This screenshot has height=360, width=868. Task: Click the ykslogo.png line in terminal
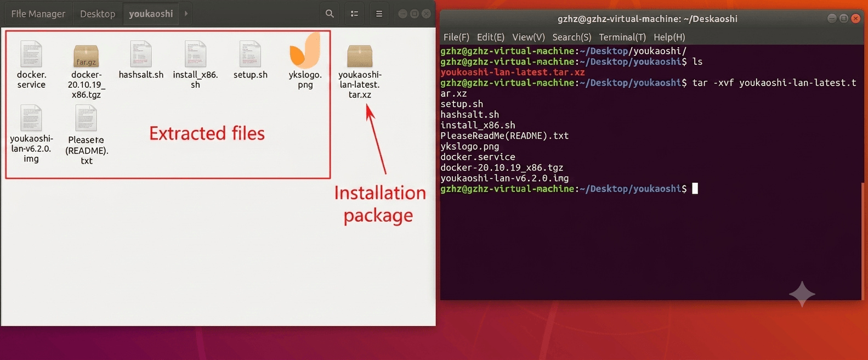point(470,147)
